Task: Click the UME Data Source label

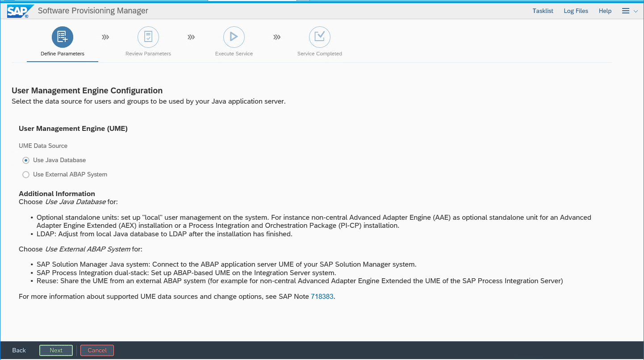Action: click(x=43, y=146)
